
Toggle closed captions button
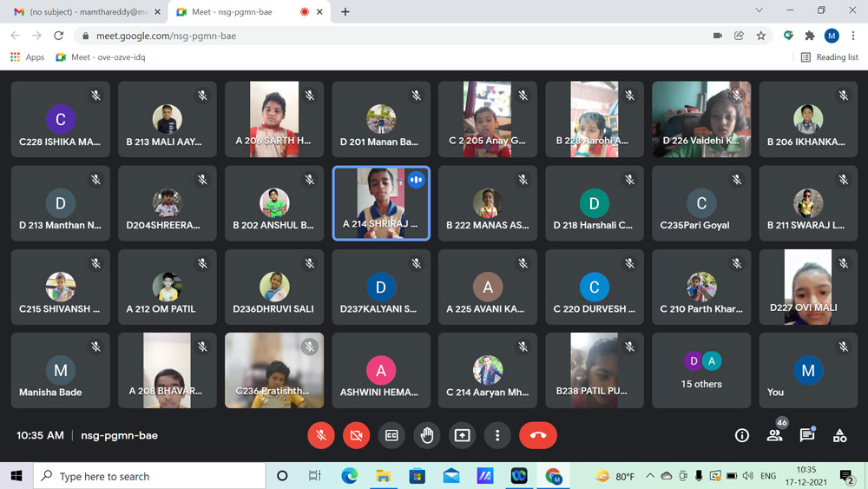[x=391, y=435]
